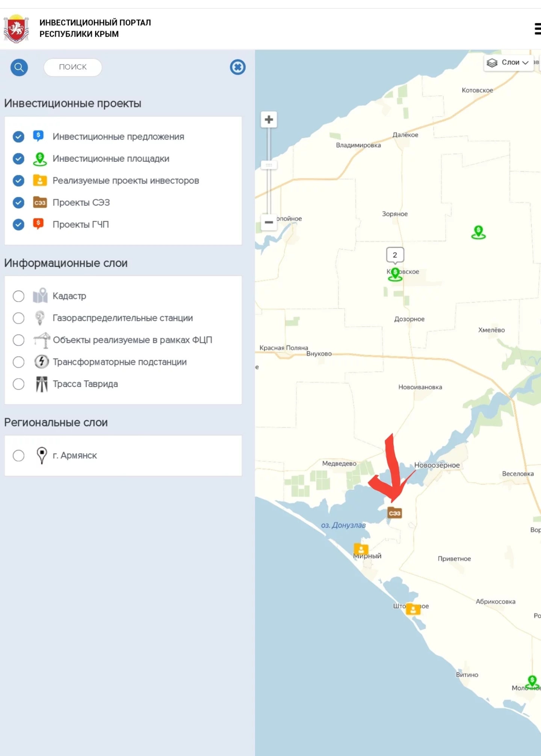This screenshot has height=756, width=541.
Task: Click the zoom slider handle
Action: pos(269,165)
